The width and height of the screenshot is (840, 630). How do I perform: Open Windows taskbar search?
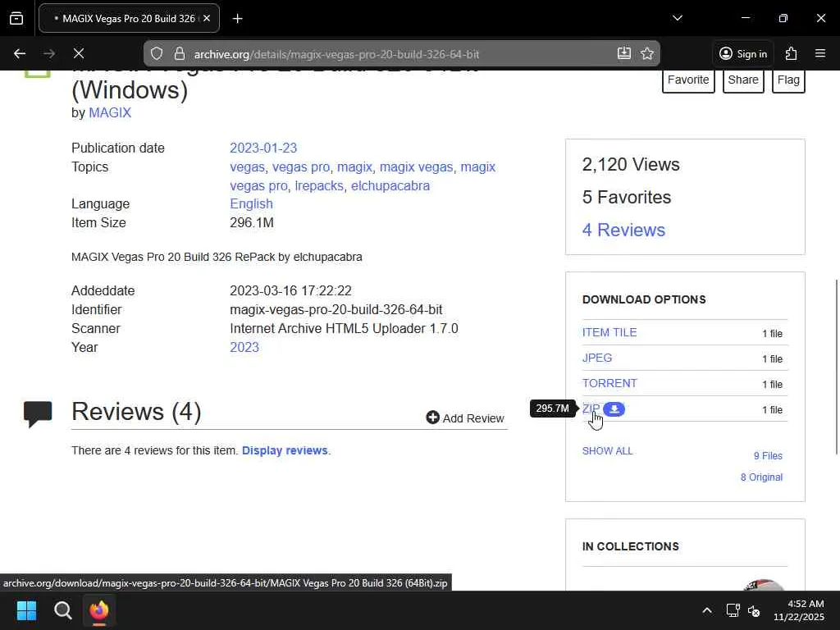(x=62, y=610)
